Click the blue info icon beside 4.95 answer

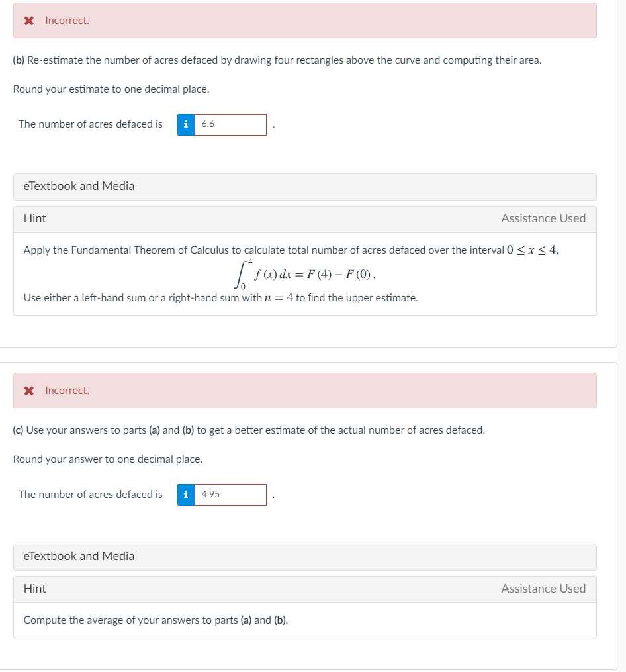(x=186, y=495)
